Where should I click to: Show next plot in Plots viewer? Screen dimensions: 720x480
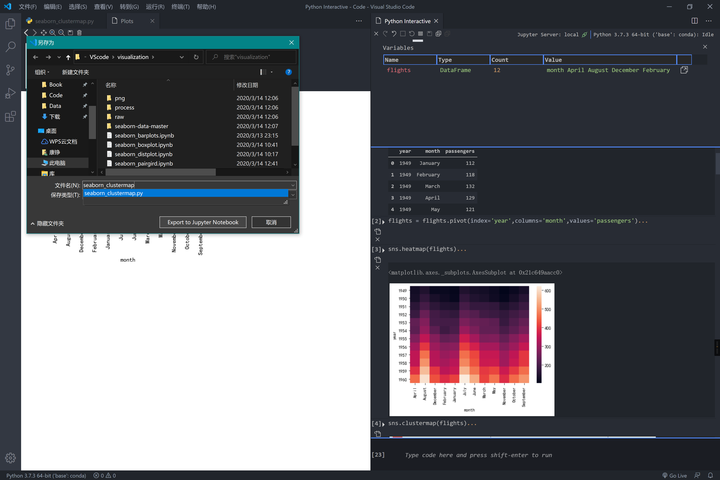click(34, 33)
